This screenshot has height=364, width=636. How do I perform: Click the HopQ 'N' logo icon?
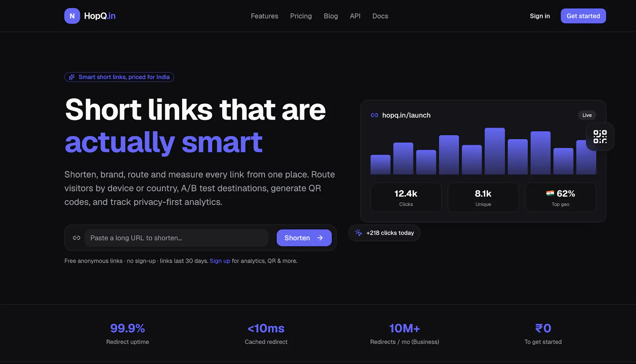[72, 16]
